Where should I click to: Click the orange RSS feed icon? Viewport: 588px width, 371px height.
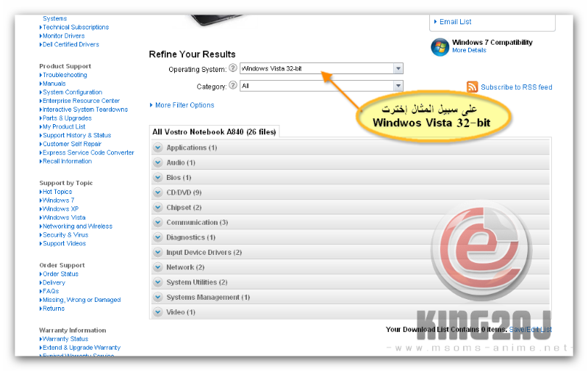pos(473,87)
